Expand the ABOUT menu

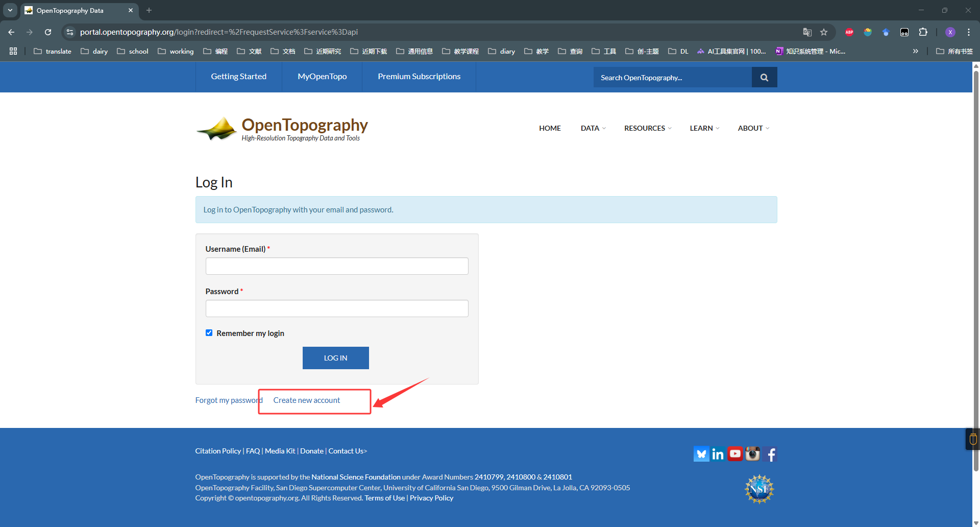click(753, 128)
